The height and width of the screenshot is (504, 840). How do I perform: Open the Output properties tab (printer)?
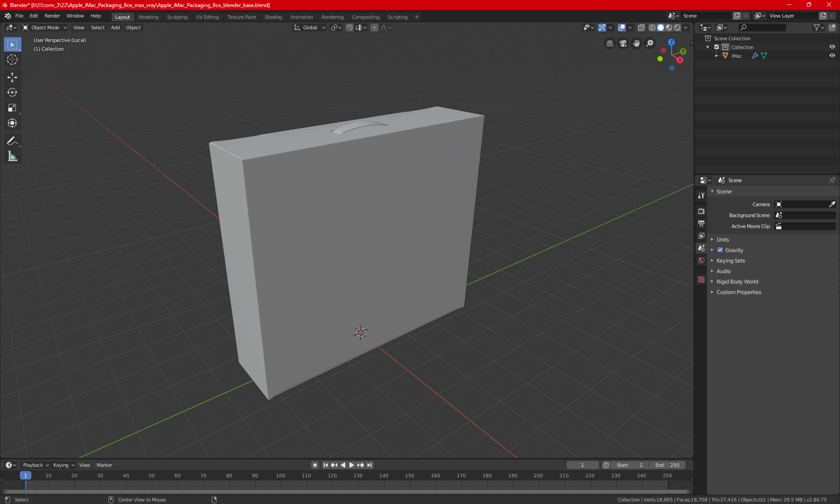tap(701, 224)
